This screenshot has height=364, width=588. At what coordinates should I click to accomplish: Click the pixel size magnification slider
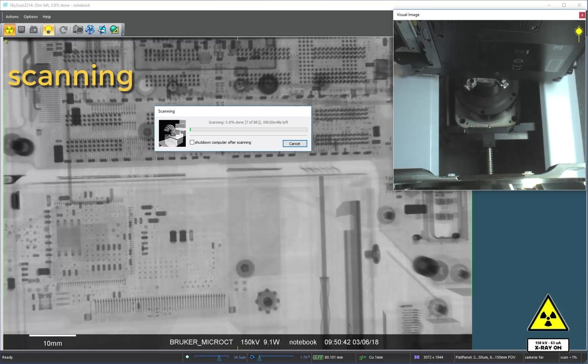tap(211, 357)
